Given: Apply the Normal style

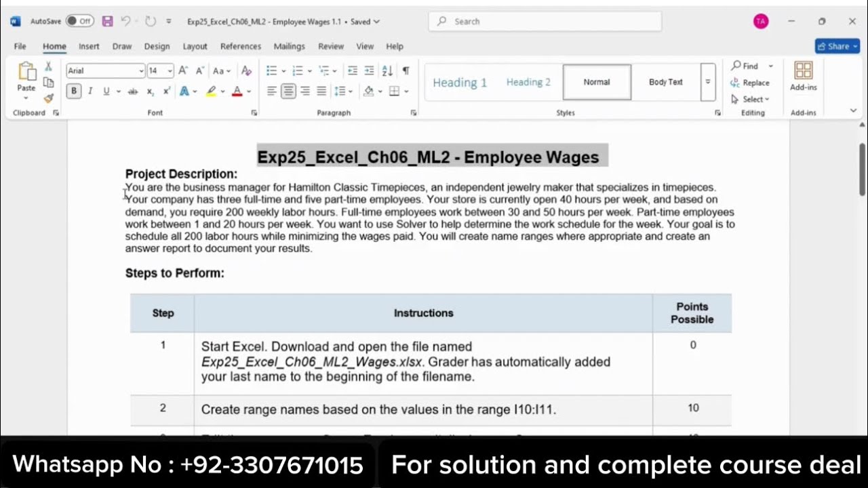Looking at the screenshot, I should [597, 82].
